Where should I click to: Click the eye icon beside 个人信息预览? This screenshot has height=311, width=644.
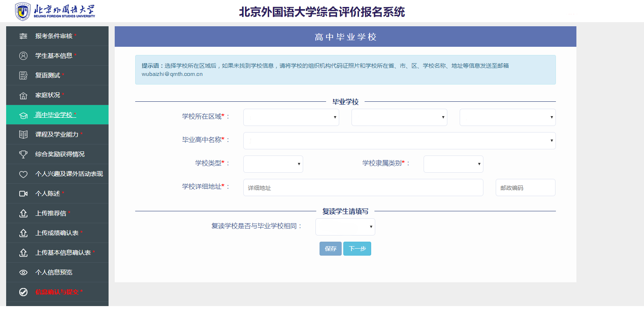pyautogui.click(x=23, y=272)
